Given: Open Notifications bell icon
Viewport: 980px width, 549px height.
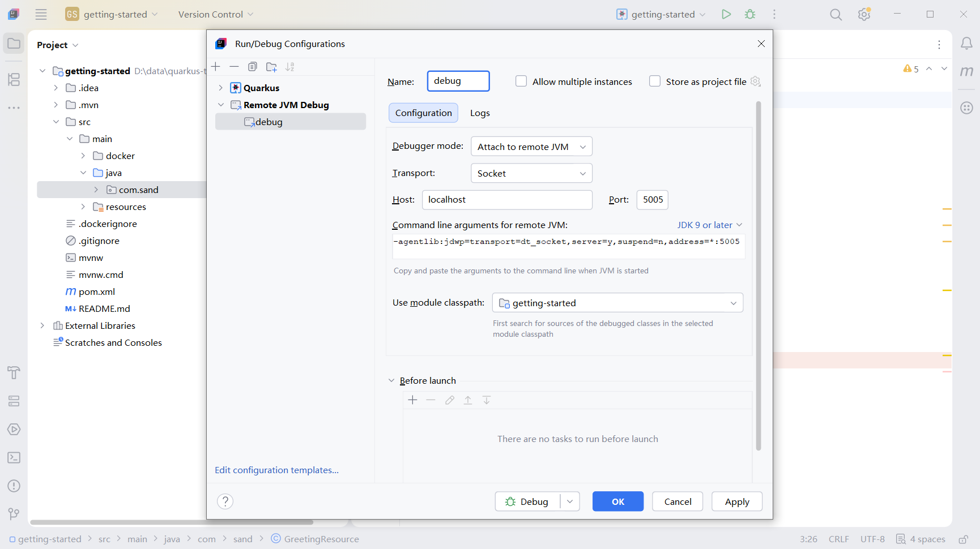Looking at the screenshot, I should pos(966,44).
